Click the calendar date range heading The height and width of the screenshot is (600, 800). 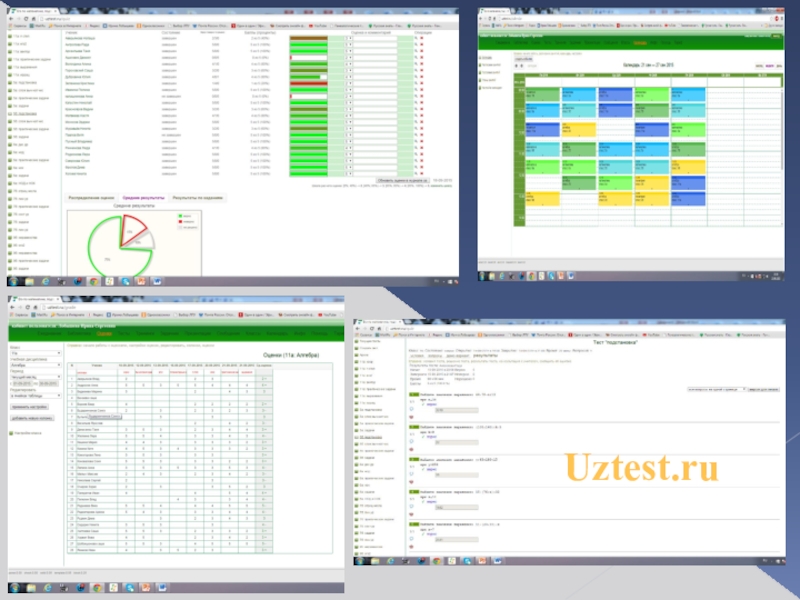tap(648, 65)
